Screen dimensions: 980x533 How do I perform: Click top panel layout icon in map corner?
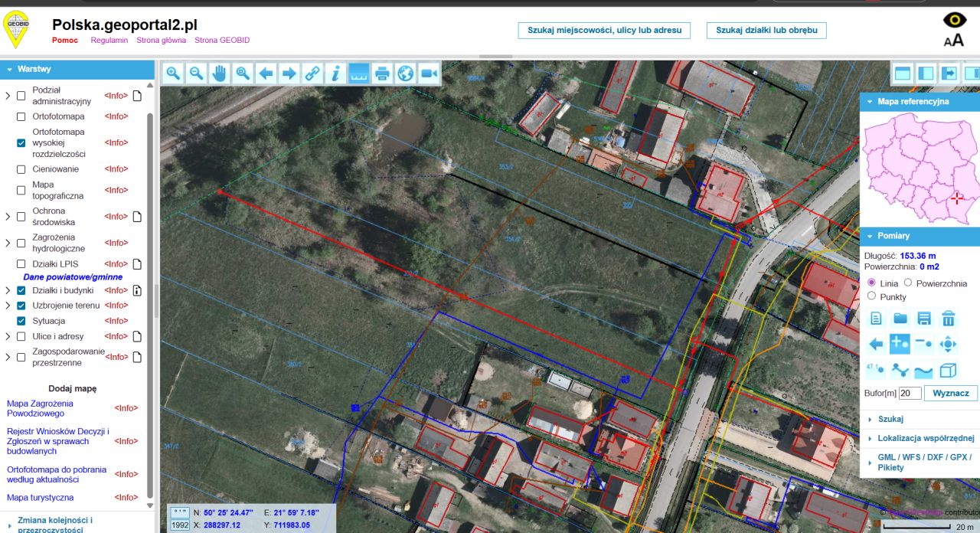[x=903, y=74]
